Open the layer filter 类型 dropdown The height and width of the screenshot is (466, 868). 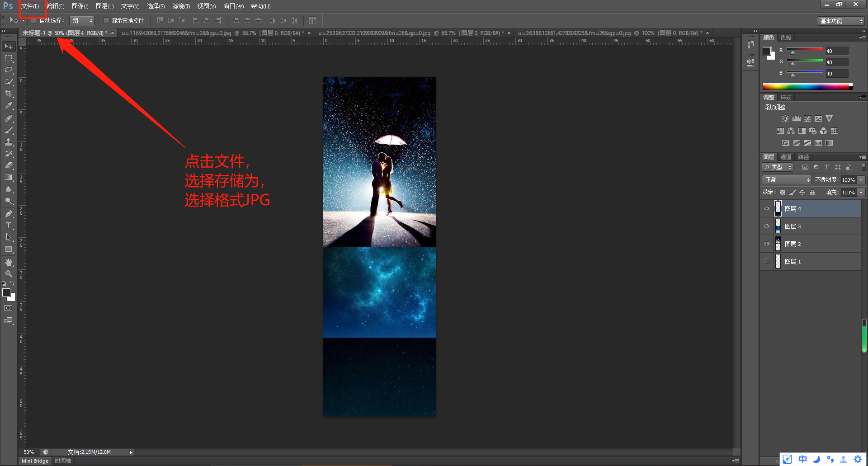point(778,167)
